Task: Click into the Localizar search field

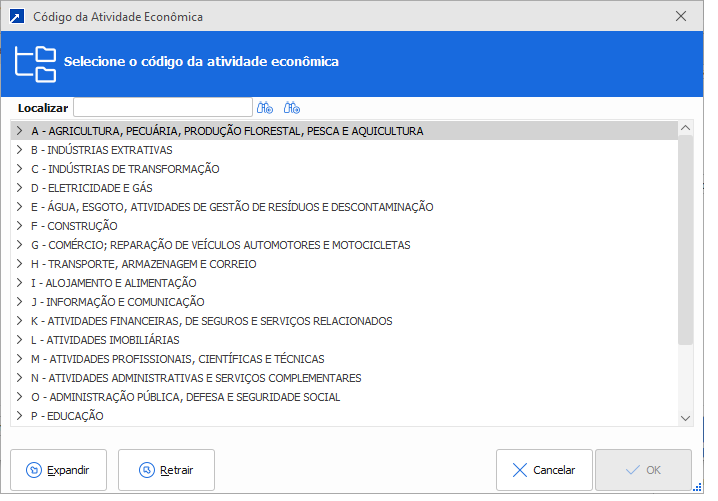Action: [x=163, y=107]
